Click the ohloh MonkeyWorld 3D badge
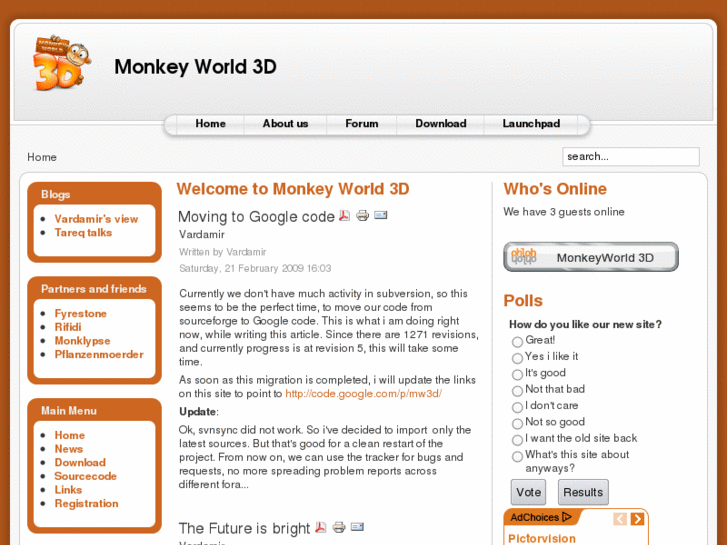 (x=591, y=256)
